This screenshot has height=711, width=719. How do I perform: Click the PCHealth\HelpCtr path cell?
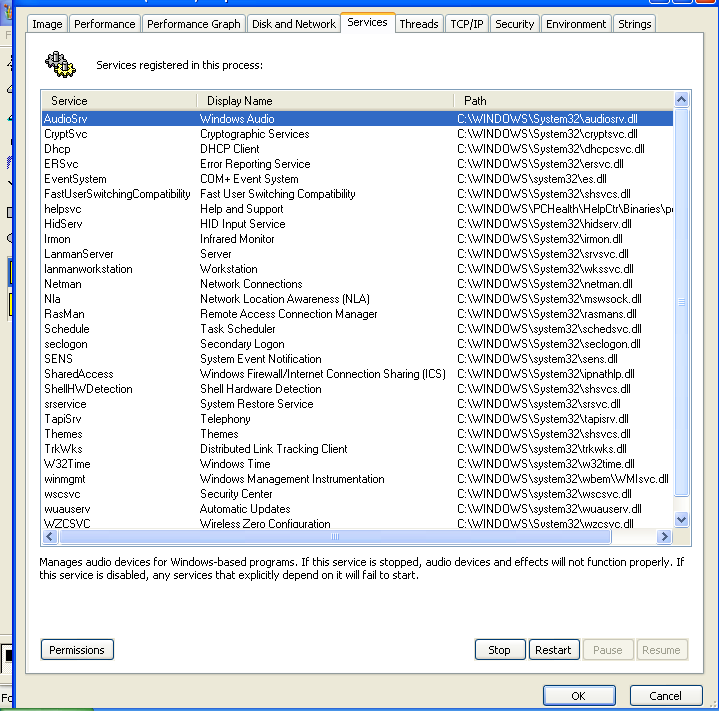565,209
